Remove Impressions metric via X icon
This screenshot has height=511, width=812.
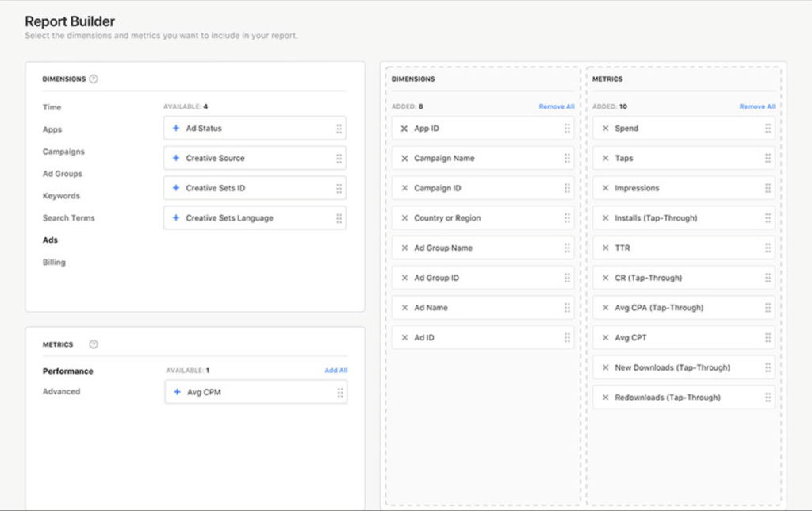(x=605, y=188)
